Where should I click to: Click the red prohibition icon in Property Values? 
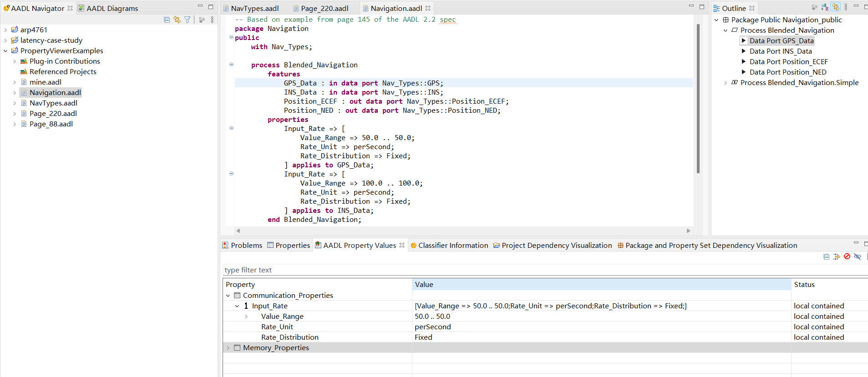tap(847, 256)
